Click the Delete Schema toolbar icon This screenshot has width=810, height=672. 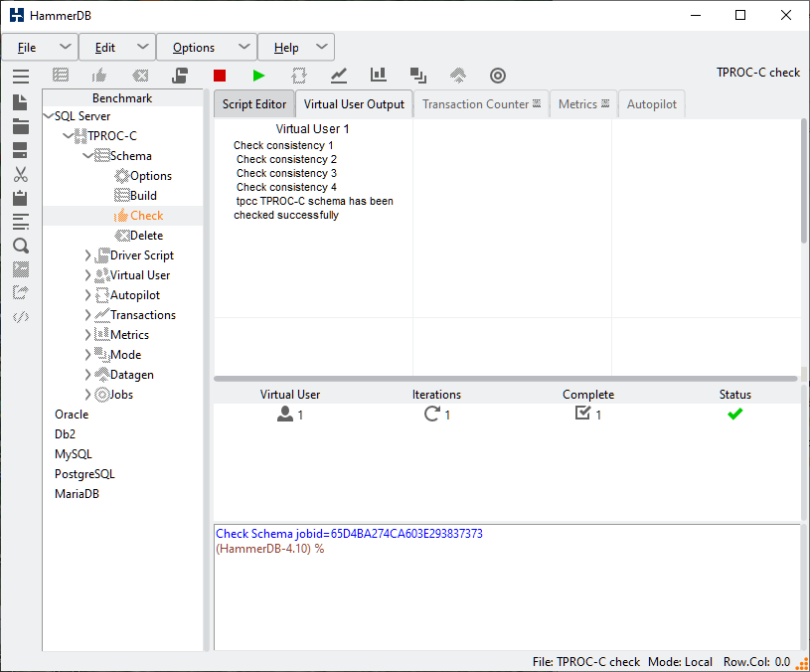click(140, 76)
